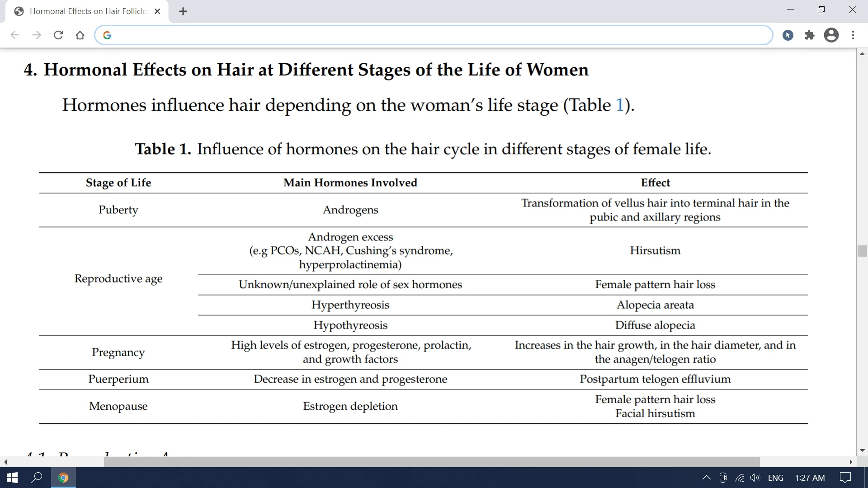Click the 'Hirsutism' table cell
The image size is (868, 488).
click(655, 250)
